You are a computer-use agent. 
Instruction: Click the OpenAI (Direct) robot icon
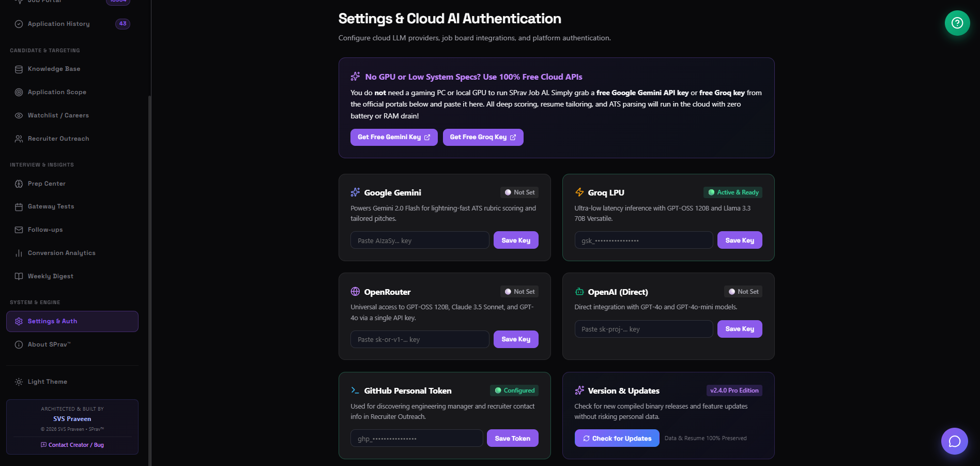click(579, 292)
